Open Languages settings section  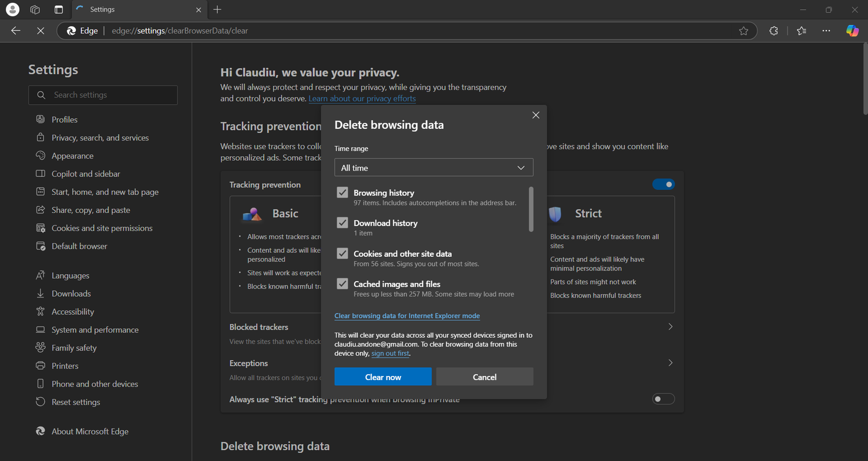pos(70,276)
